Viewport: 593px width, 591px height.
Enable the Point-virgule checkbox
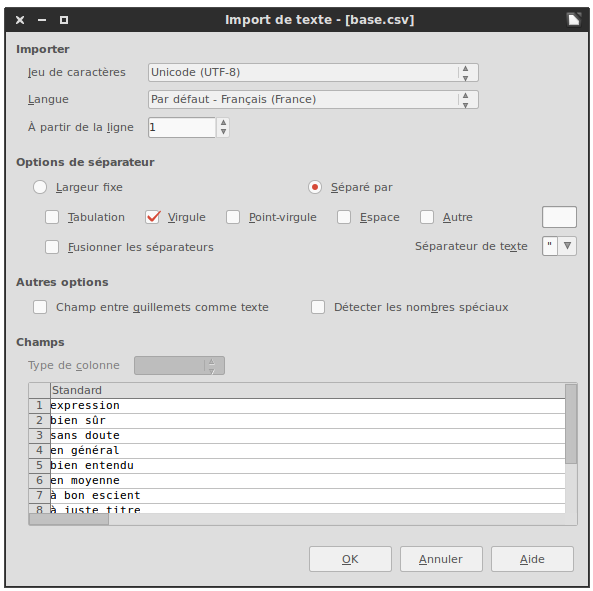[x=233, y=217]
